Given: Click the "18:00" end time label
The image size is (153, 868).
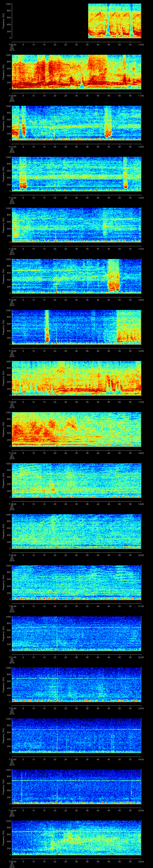Looking at the screenshot, I should coord(141,453).
